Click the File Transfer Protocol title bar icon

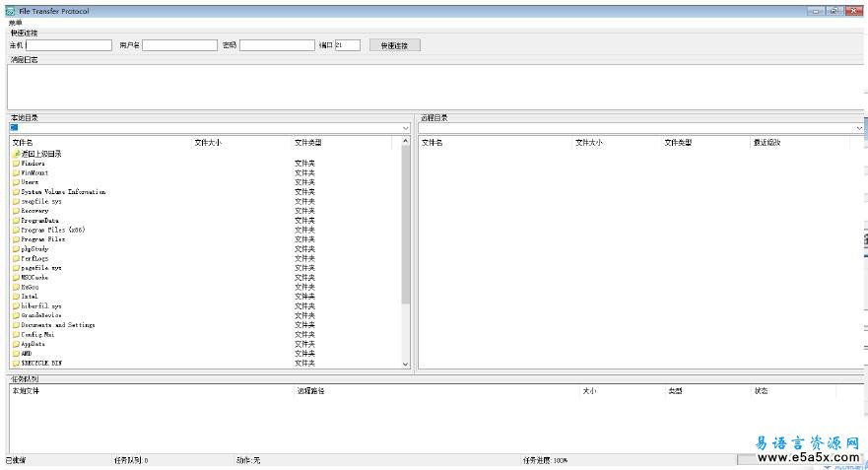(10, 11)
